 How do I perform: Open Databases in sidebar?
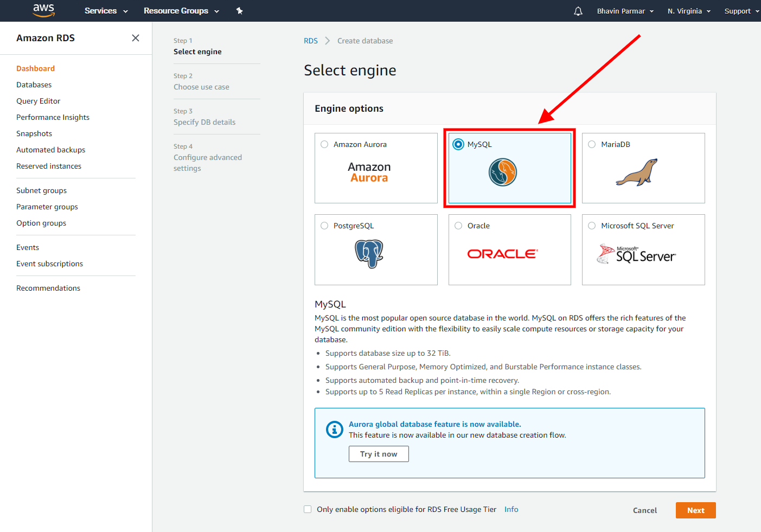tap(34, 85)
